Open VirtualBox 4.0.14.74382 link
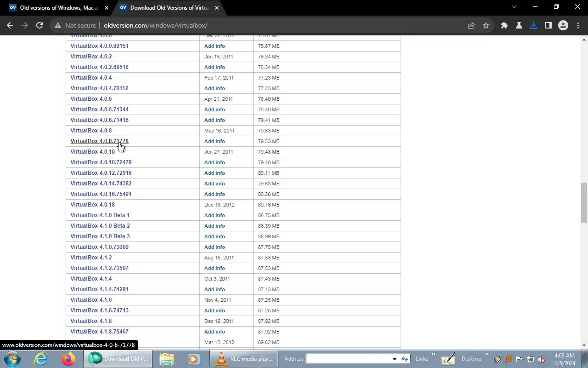The height and width of the screenshot is (368, 588). 101,184
